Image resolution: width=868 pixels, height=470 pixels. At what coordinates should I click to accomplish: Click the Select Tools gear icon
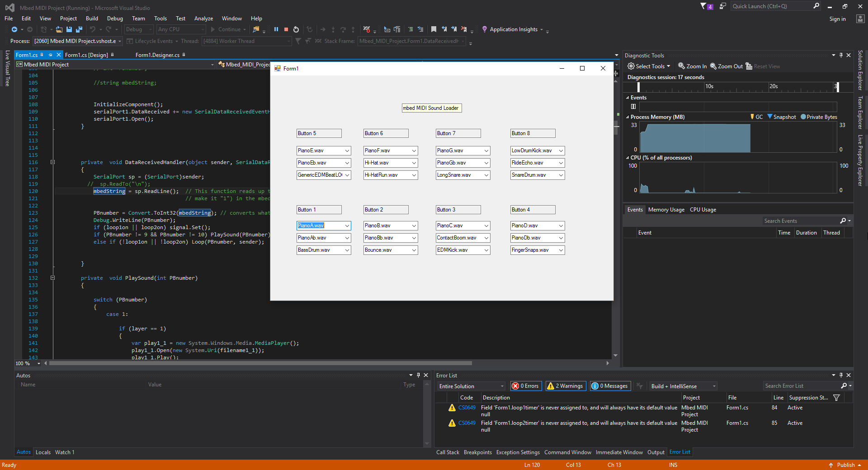coord(631,66)
